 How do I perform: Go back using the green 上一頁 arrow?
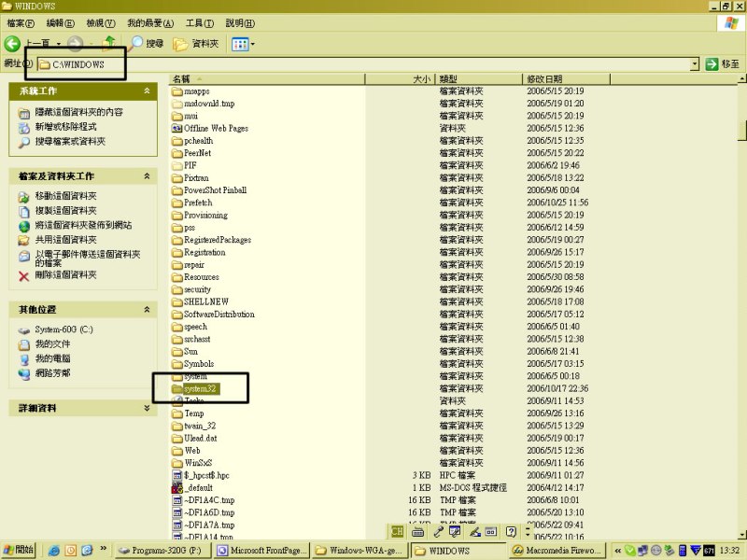(12, 44)
